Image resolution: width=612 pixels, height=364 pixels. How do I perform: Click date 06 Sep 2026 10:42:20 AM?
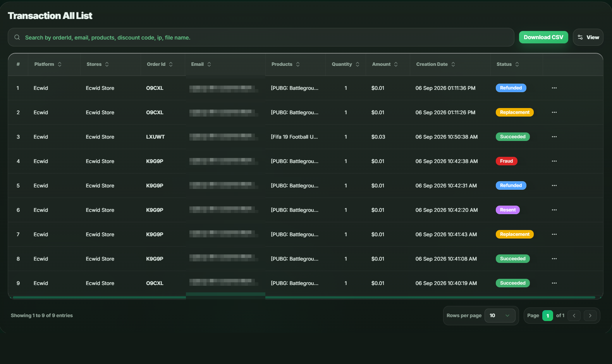[x=447, y=210]
